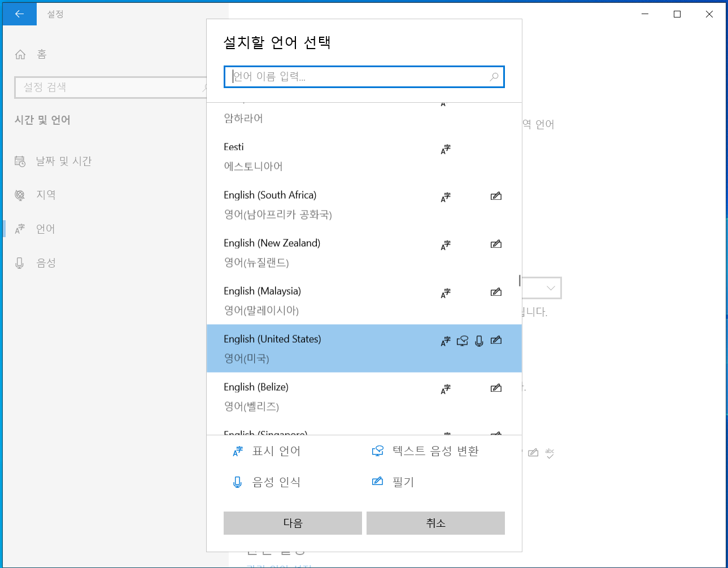Select English (New Zealand)
Image resolution: width=728 pixels, height=568 pixels.
364,252
